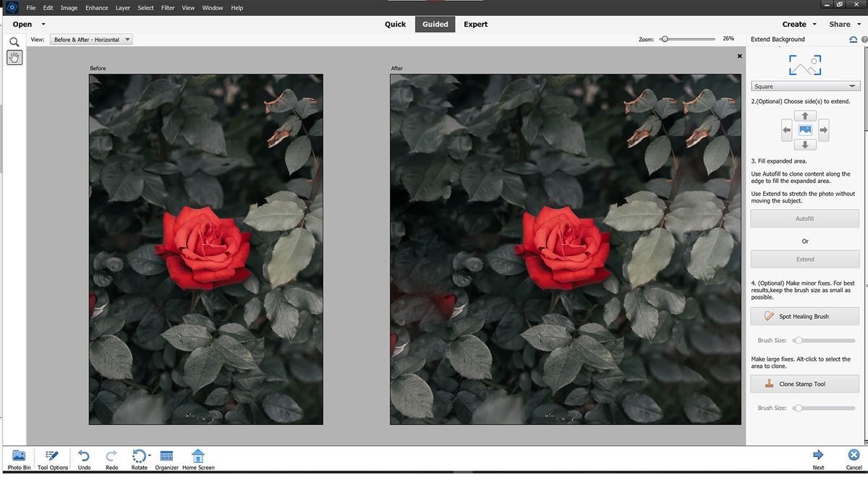Image resolution: width=868 pixels, height=488 pixels.
Task: Select the Clone Stamp Tool
Action: pyautogui.click(x=805, y=384)
